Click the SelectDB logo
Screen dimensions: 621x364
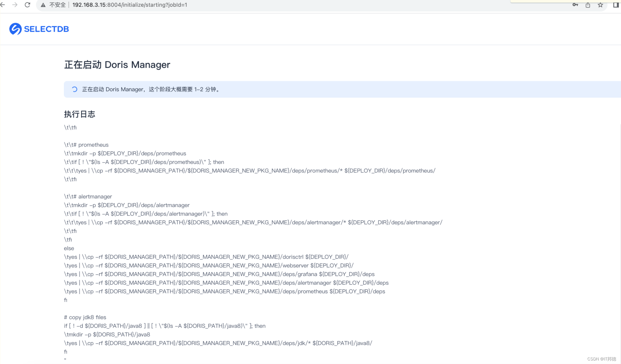coord(39,29)
